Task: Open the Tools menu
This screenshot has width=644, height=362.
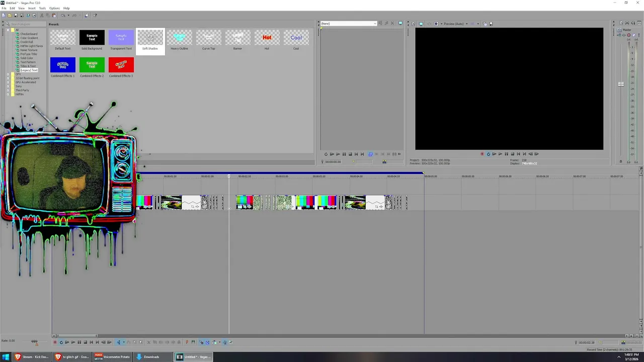Action: click(42, 8)
